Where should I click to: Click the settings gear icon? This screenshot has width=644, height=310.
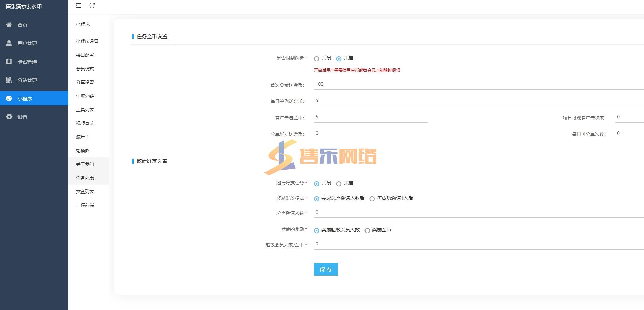[x=9, y=117]
